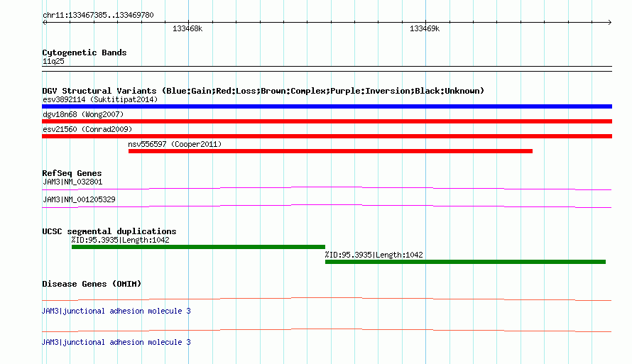The image size is (632, 364).
Task: Select the red nsv556597 Cooper2011 variant bar
Action: coord(330,151)
